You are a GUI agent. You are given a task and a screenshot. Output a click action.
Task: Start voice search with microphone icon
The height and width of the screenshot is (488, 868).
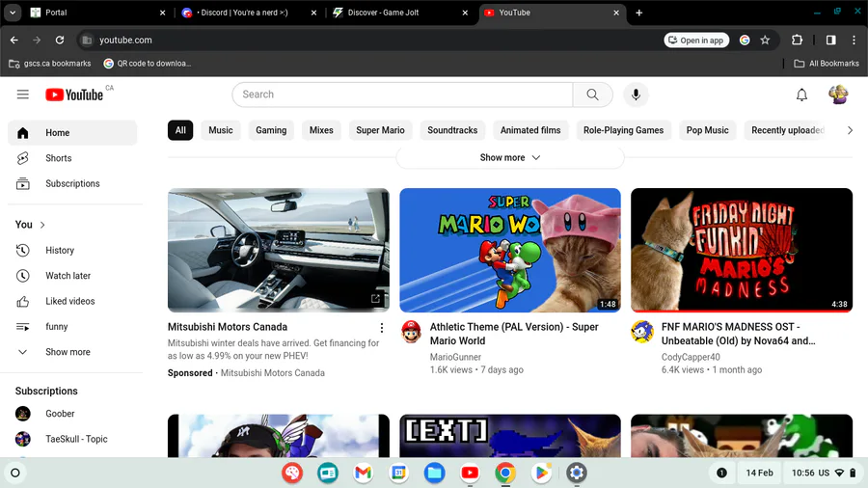(x=636, y=95)
